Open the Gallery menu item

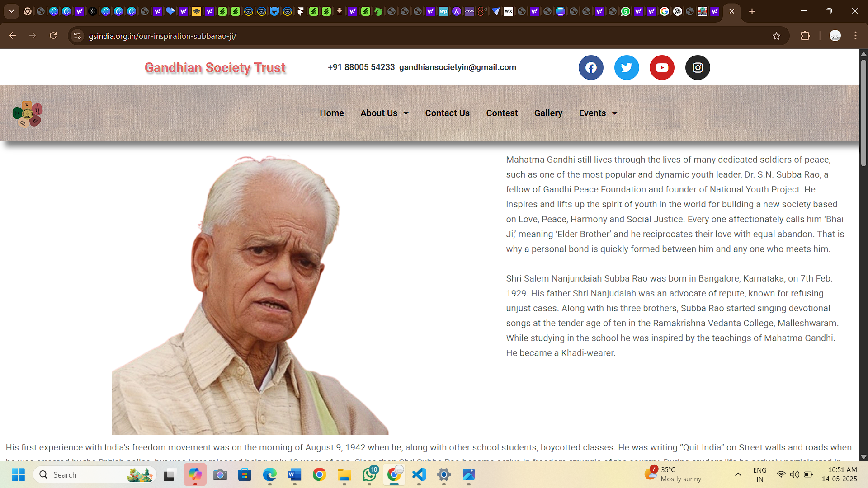pos(548,113)
